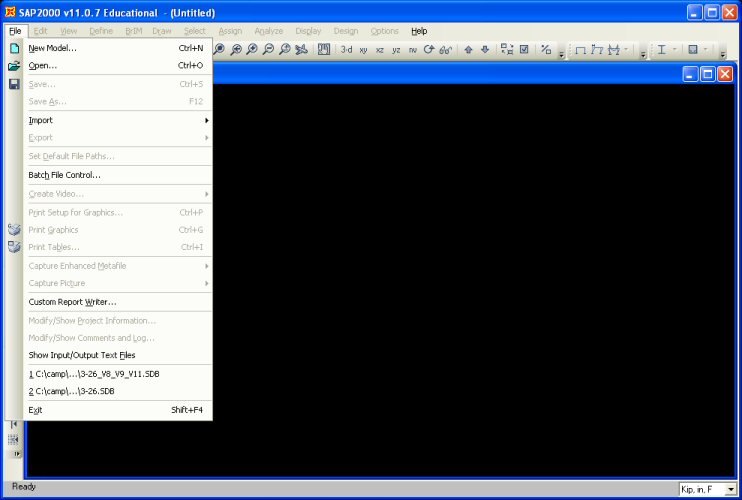
Task: Click the I-beam section icon
Action: 662,49
